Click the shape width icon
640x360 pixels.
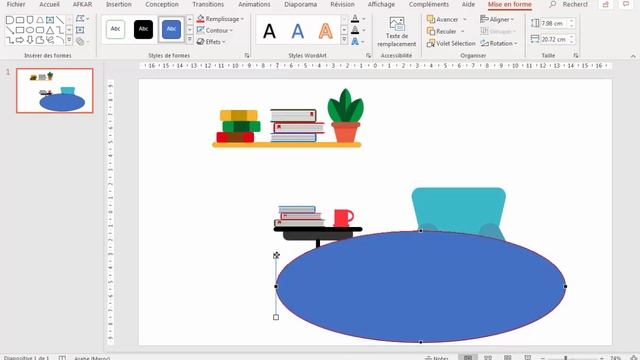click(x=535, y=39)
